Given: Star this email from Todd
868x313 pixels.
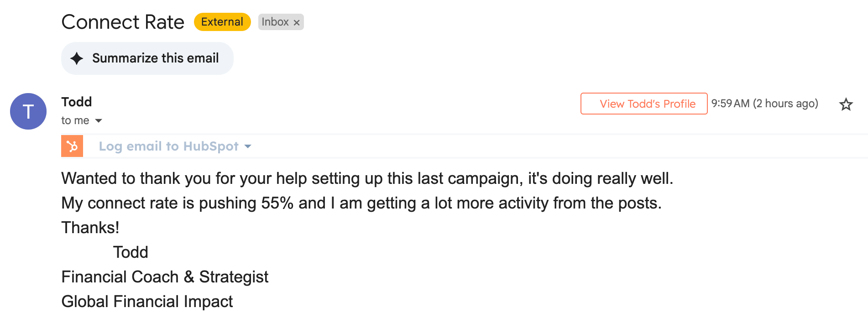Looking at the screenshot, I should tap(846, 104).
